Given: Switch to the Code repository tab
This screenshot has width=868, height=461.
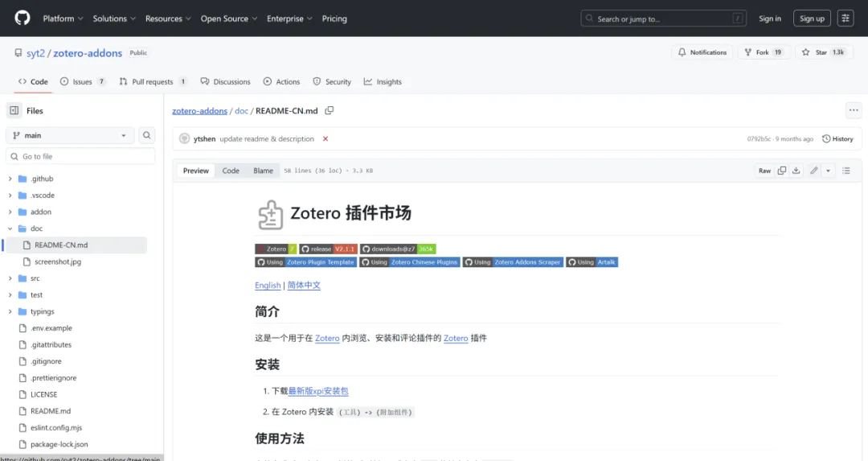Looking at the screenshot, I should tap(33, 81).
